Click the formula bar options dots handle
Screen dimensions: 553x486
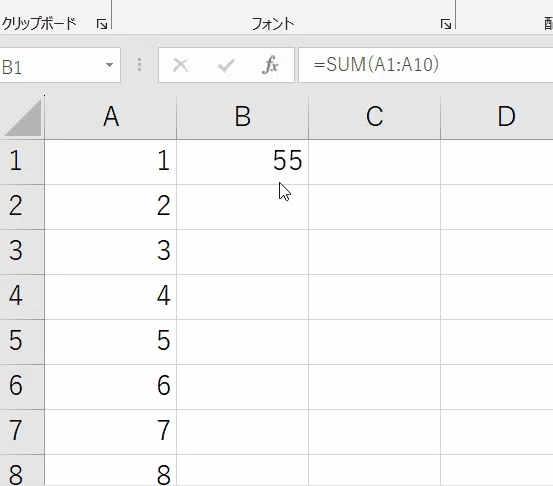coord(140,65)
